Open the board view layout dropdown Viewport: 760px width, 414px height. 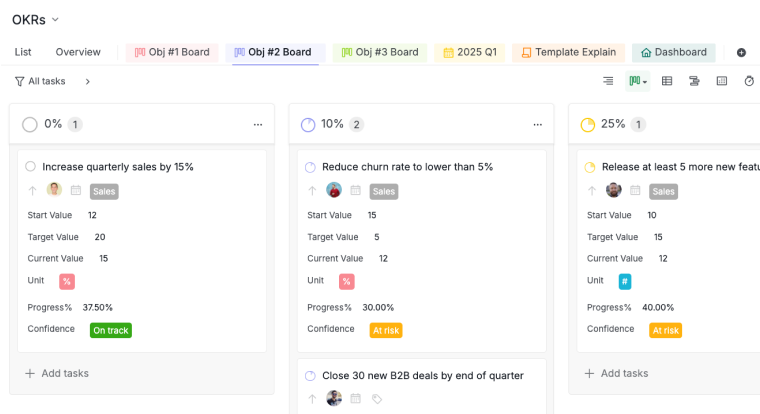coord(638,81)
